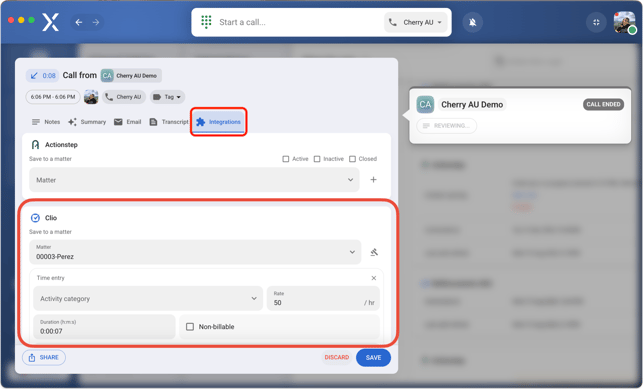644x389 pixels.
Task: Click the Duration field showing 0:00:07
Action: tap(104, 327)
